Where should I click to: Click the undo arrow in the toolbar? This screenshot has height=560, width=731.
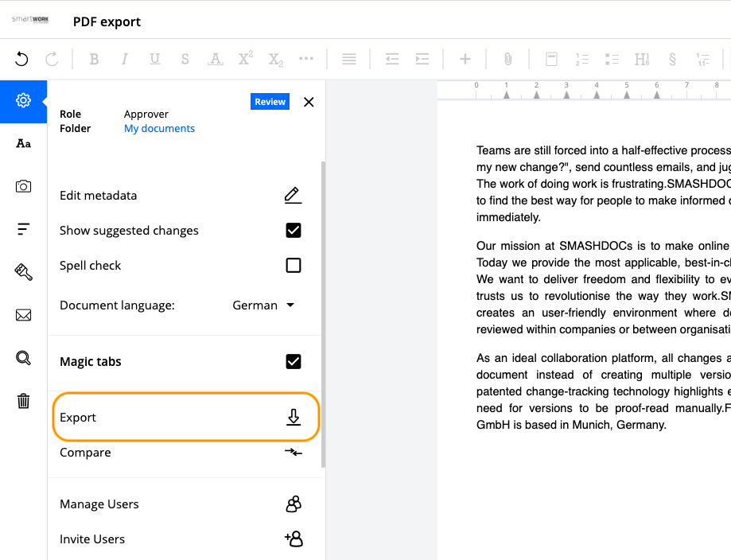click(21, 59)
